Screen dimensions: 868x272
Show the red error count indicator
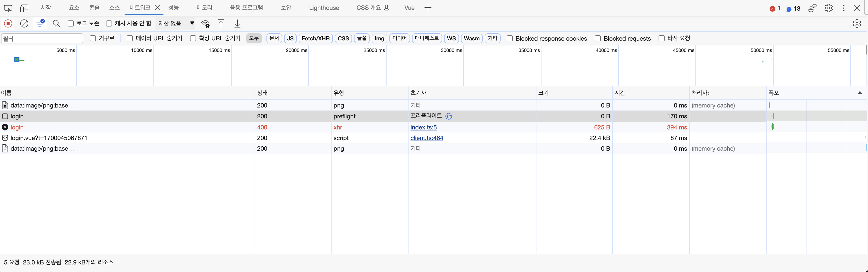775,8
